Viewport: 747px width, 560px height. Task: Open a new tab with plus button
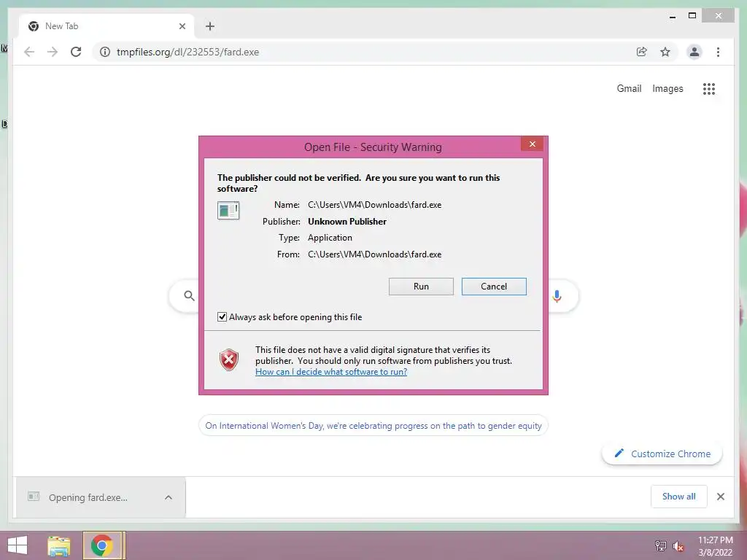pos(210,26)
